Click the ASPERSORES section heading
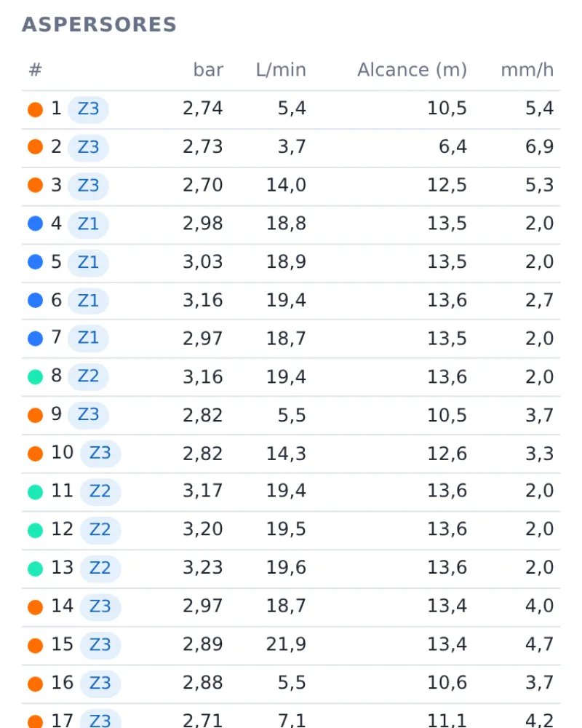The width and height of the screenshot is (582, 728). point(100,25)
